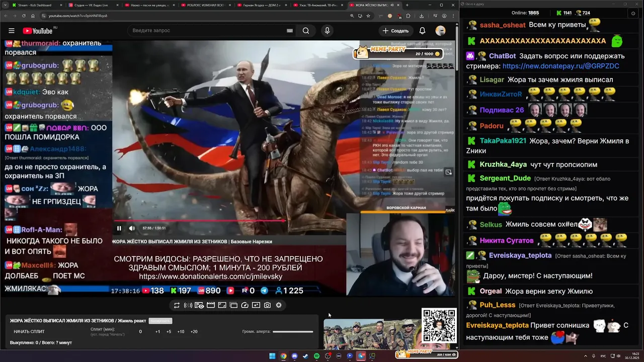The width and height of the screenshot is (644, 362).
Task: Click the sound waves icon in toolbar
Action: tap(188, 305)
